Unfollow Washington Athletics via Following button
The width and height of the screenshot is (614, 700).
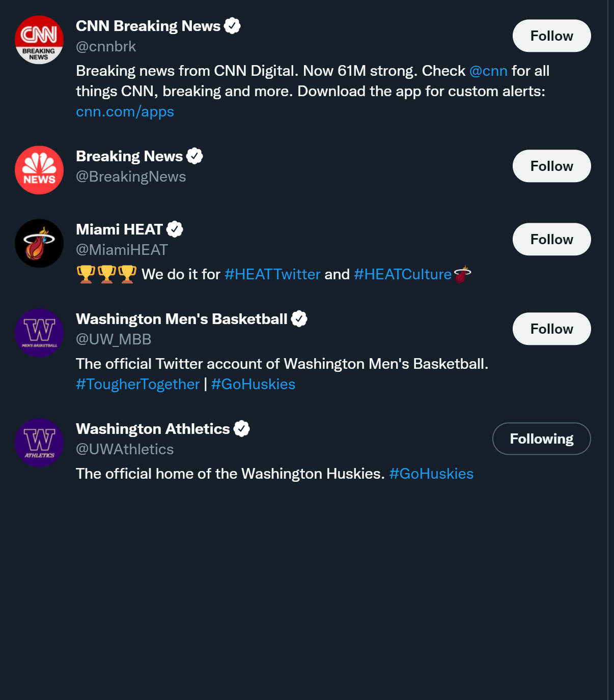tap(541, 439)
